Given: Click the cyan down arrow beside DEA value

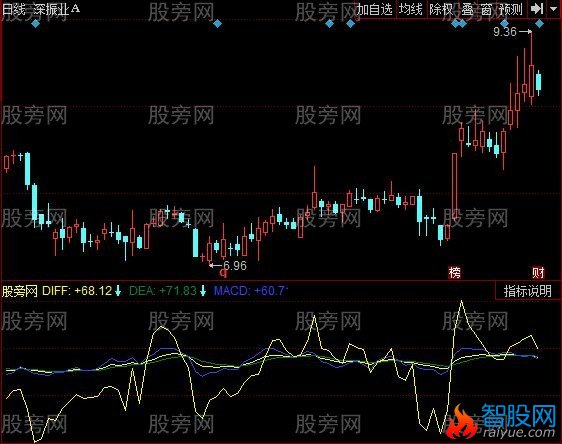Looking at the screenshot, I should click(203, 291).
